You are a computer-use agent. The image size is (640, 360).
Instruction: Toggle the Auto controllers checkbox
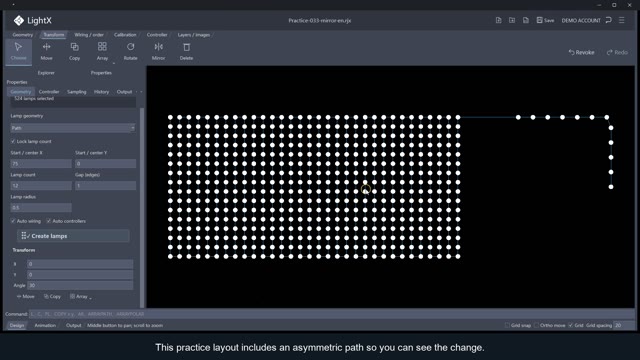(x=49, y=221)
